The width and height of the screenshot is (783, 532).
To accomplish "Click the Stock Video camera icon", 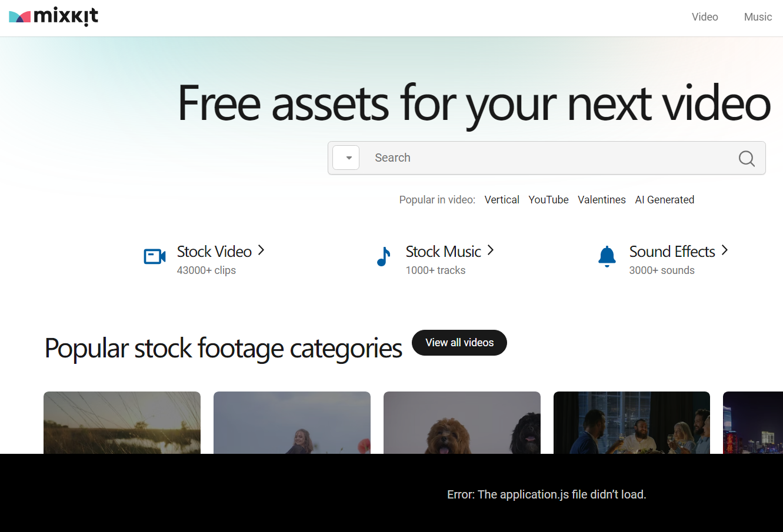I will pyautogui.click(x=155, y=256).
